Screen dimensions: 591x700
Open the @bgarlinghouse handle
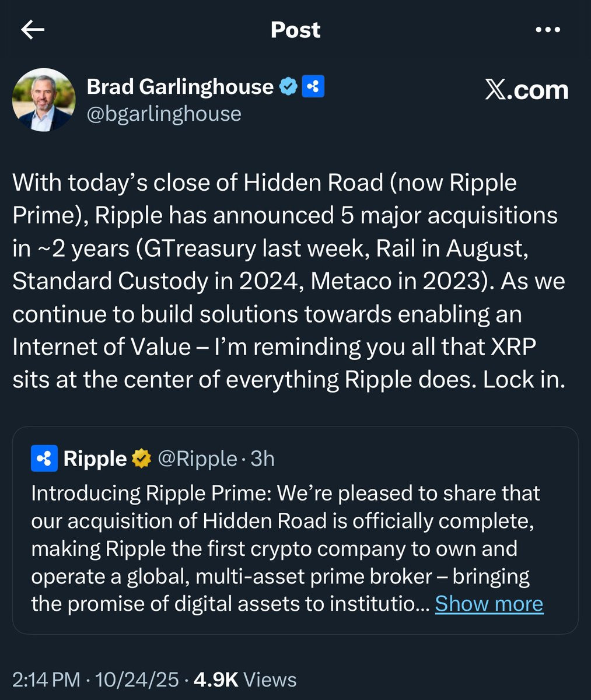pos(164,114)
